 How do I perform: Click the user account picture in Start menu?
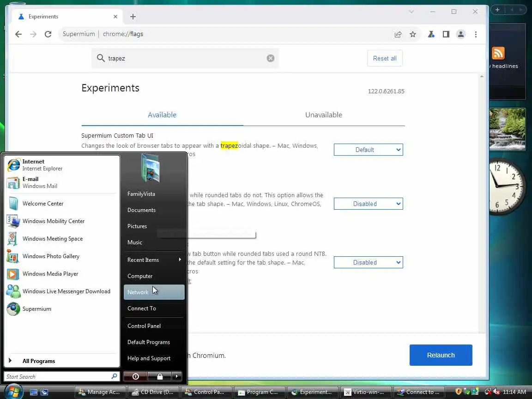click(150, 168)
